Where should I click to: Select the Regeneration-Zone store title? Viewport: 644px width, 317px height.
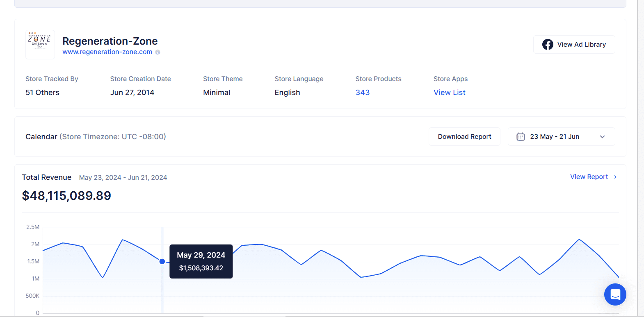[x=110, y=41]
